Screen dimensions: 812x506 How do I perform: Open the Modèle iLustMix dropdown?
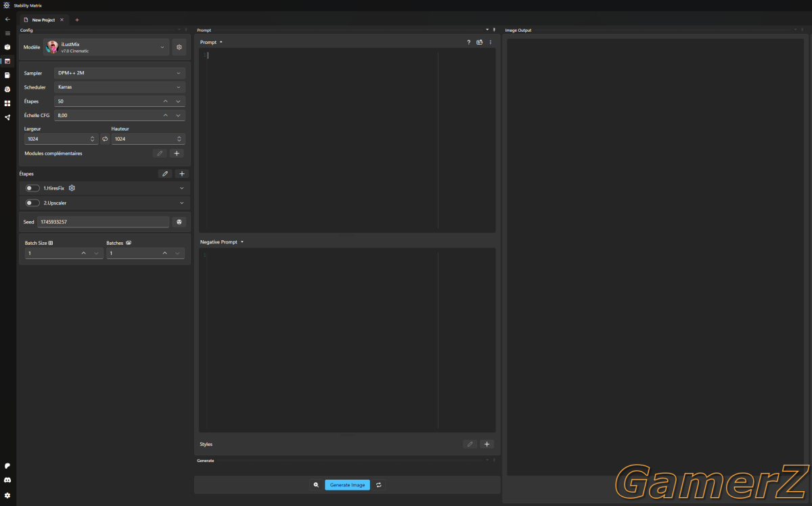click(106, 47)
